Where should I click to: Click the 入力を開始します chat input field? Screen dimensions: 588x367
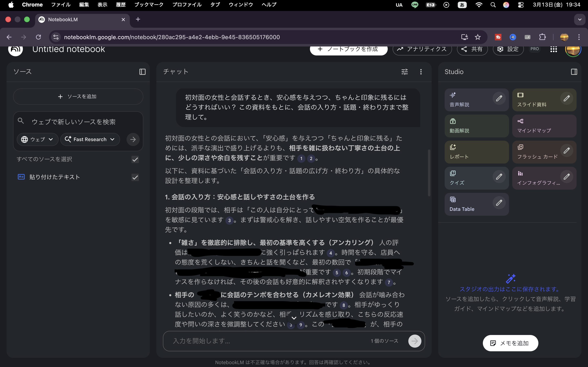[267, 341]
